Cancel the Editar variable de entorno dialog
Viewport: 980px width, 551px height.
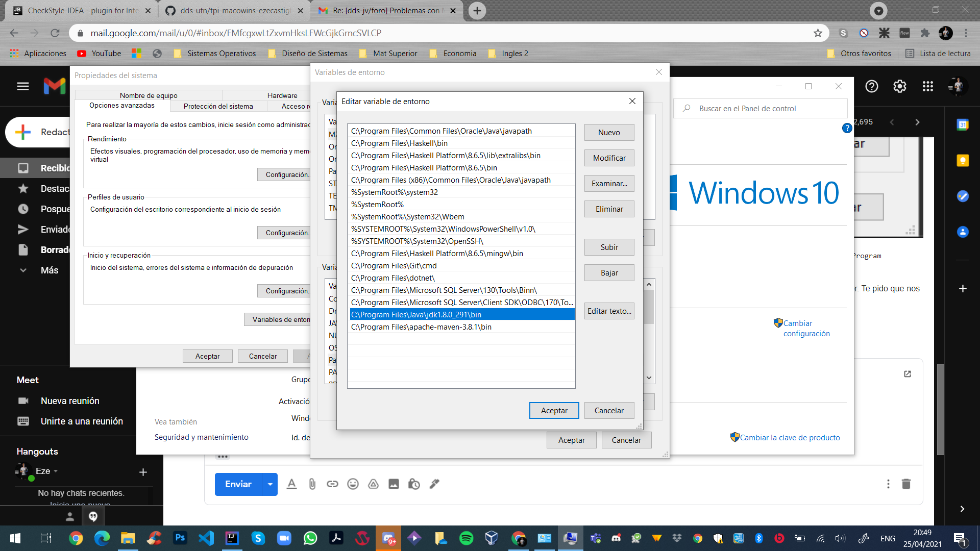coord(609,411)
